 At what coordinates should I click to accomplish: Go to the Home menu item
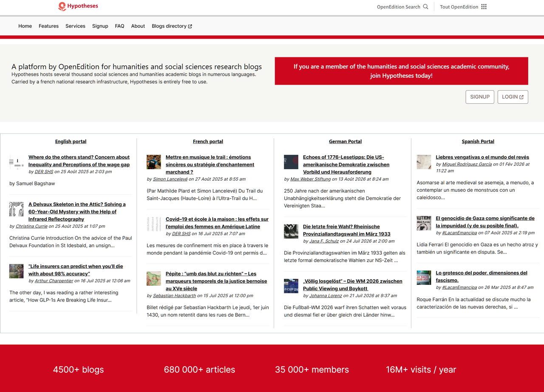(x=25, y=26)
